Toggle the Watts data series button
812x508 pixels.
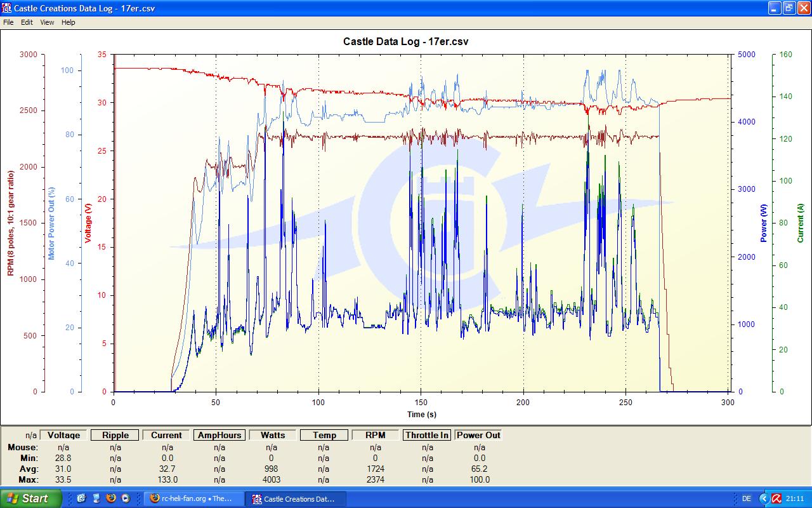pos(272,435)
